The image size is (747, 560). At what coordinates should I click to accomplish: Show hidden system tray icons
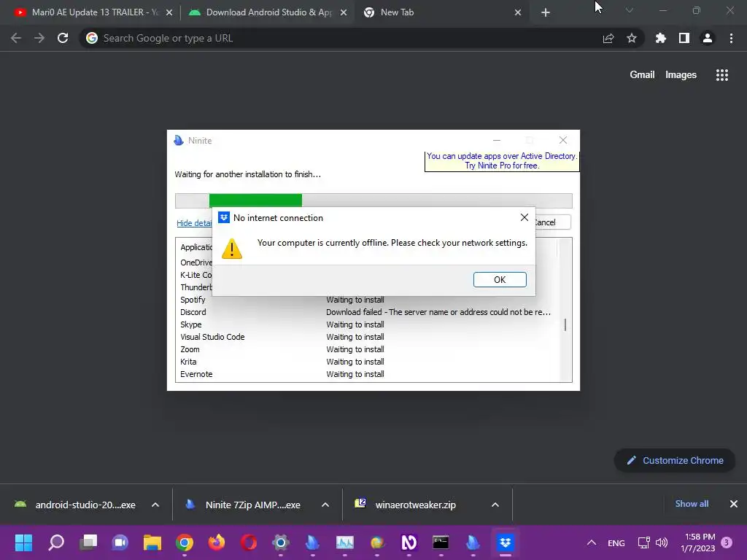pos(592,542)
